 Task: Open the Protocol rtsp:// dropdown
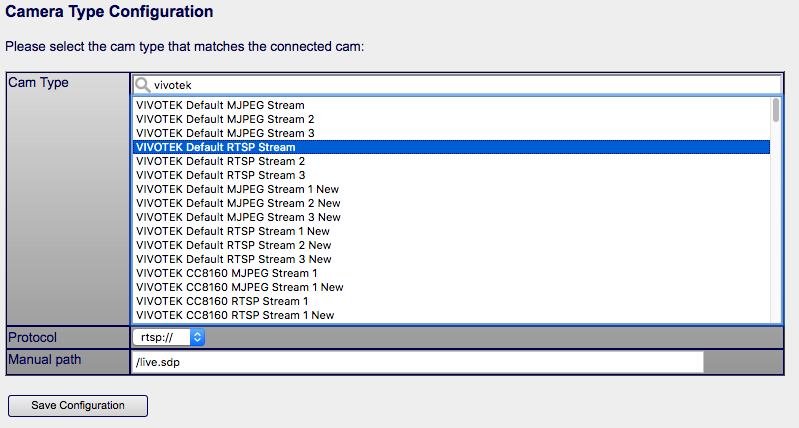click(169, 337)
